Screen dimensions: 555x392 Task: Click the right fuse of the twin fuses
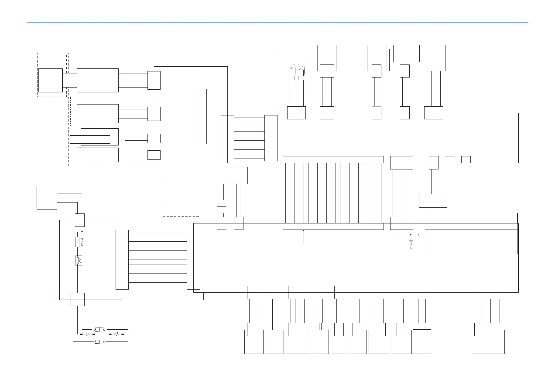[82, 242]
